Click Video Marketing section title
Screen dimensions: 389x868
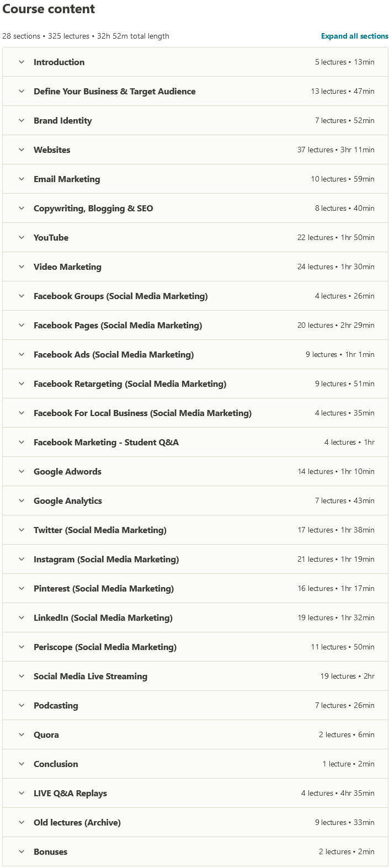(x=67, y=267)
